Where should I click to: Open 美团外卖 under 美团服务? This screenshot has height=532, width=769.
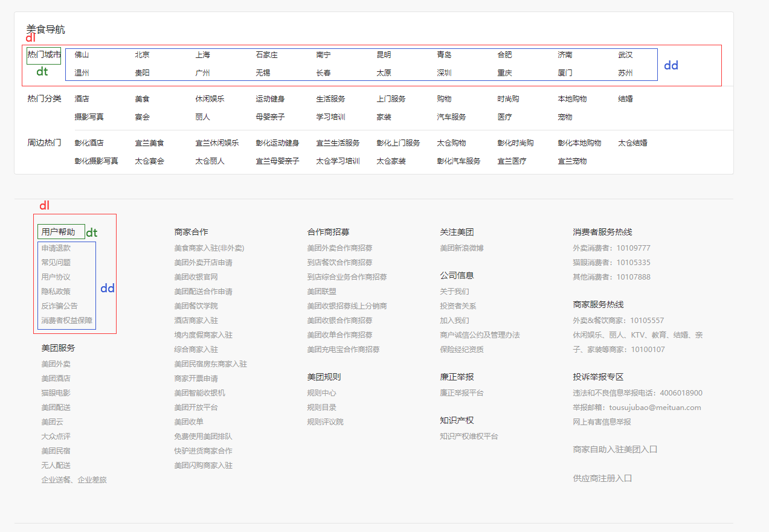(56, 364)
